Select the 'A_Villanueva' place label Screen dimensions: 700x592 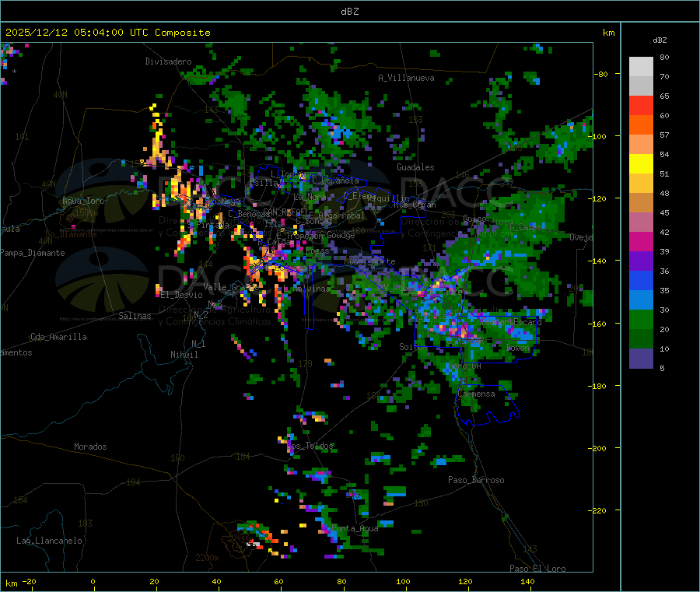pos(406,78)
